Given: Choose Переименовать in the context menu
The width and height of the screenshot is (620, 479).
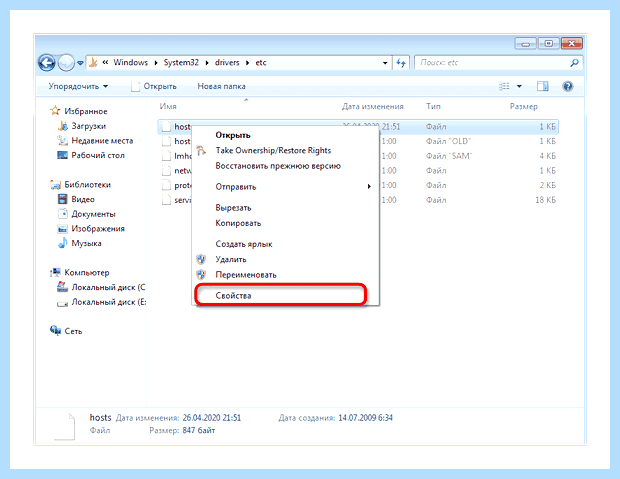Looking at the screenshot, I should 246,275.
